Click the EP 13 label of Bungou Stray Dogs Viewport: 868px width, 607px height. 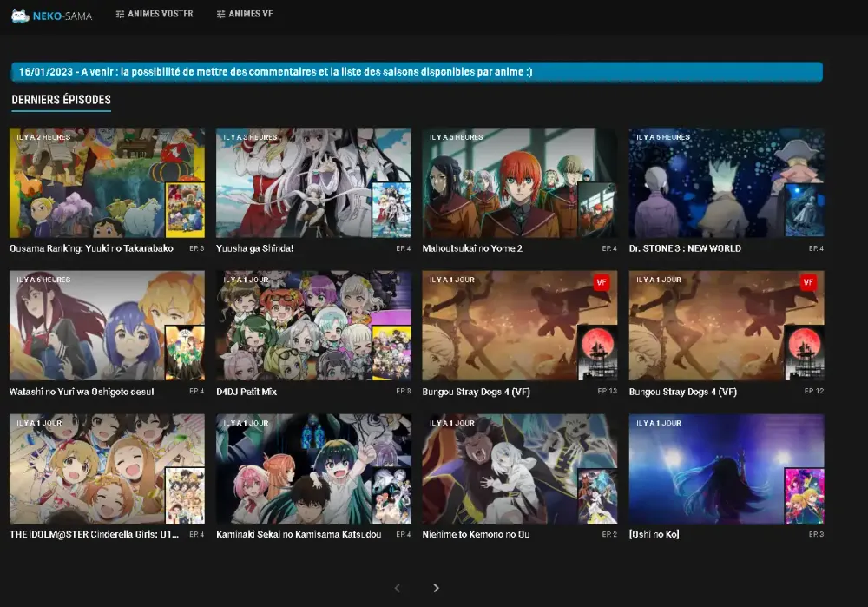[x=608, y=391]
